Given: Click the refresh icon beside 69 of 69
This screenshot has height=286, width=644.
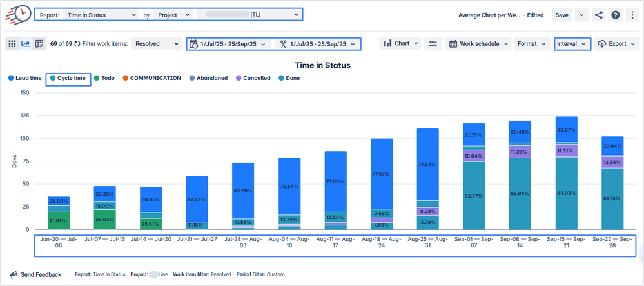Looking at the screenshot, I should (78, 44).
